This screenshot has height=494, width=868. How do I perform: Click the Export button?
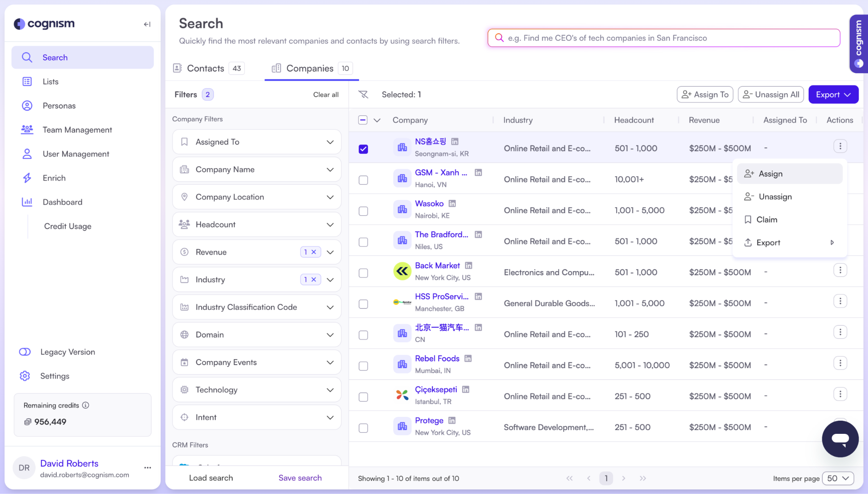tap(833, 94)
